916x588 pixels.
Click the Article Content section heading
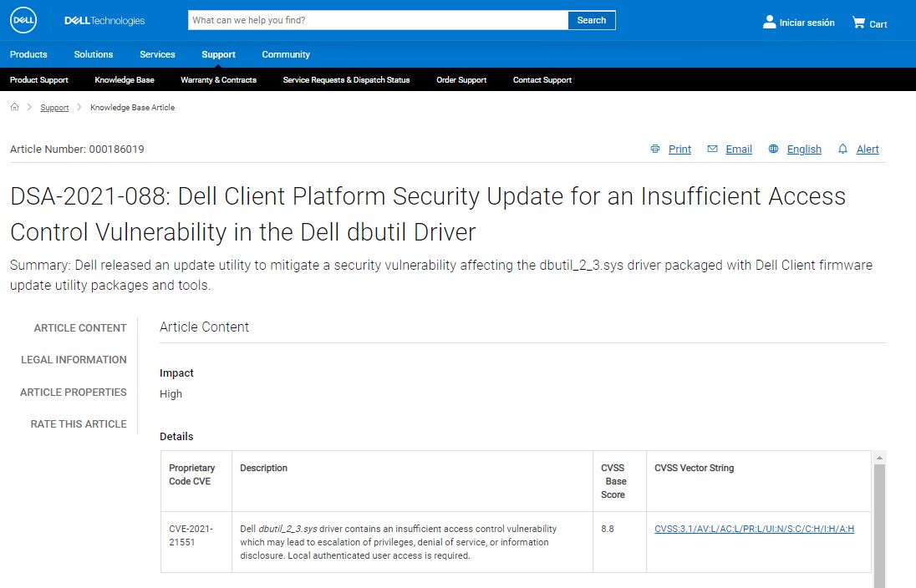pos(205,327)
